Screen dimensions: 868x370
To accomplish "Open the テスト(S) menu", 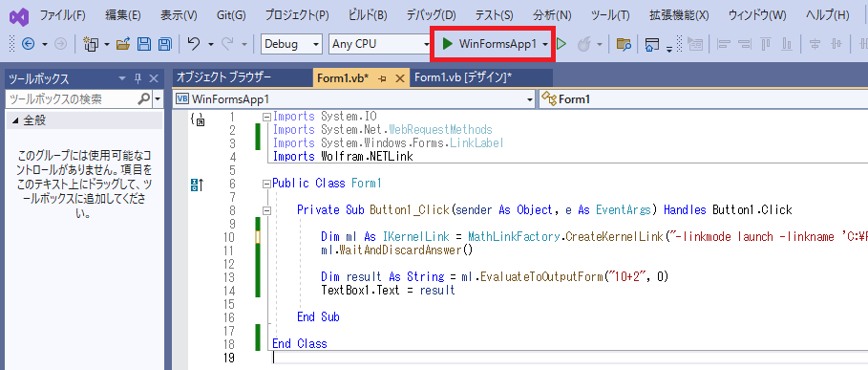I will 494,15.
